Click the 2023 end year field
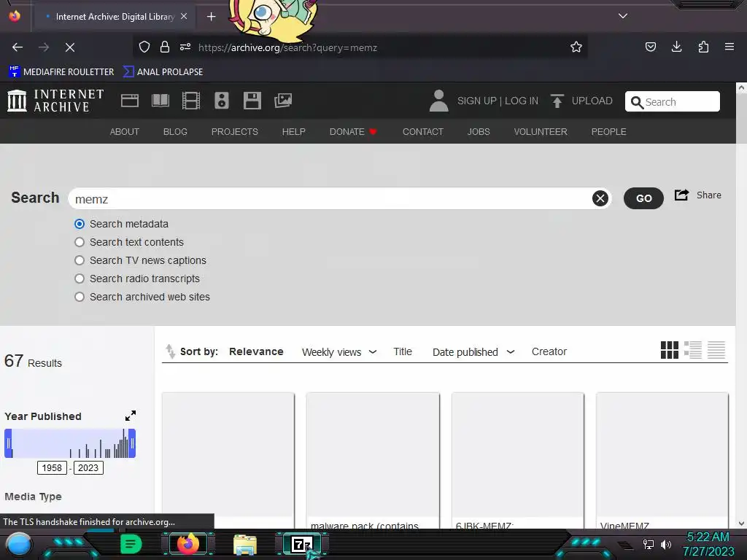This screenshot has height=560, width=747. tap(88, 467)
